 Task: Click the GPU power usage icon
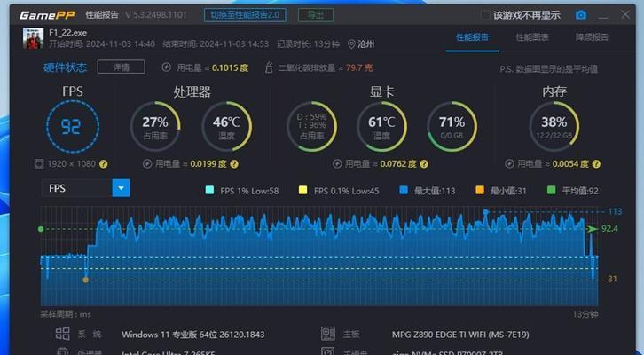337,164
